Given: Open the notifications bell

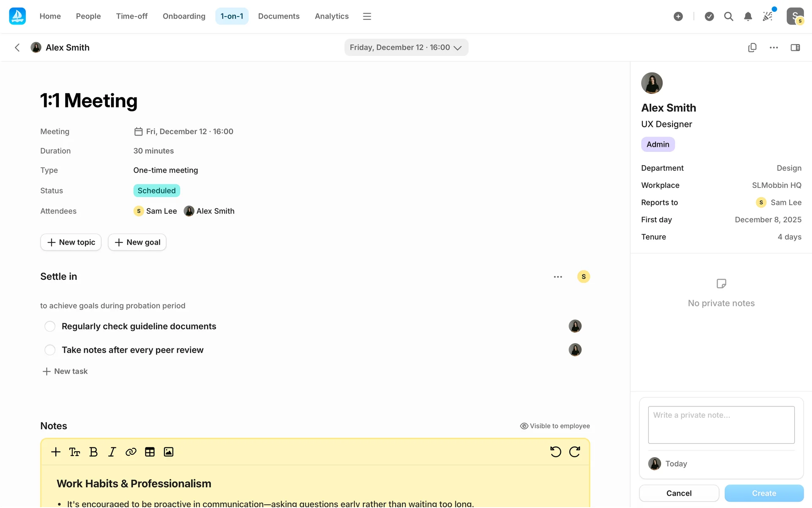Looking at the screenshot, I should 748,16.
